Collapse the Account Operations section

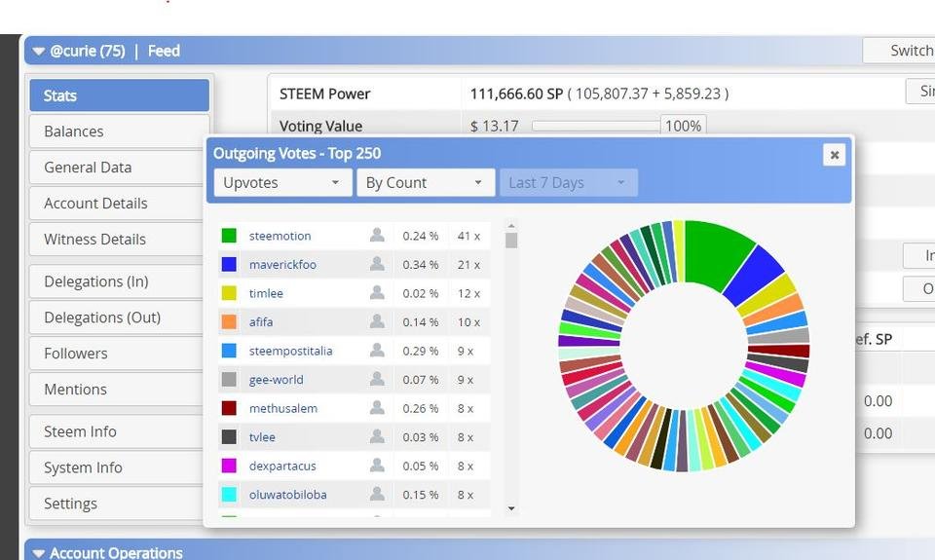(39, 553)
